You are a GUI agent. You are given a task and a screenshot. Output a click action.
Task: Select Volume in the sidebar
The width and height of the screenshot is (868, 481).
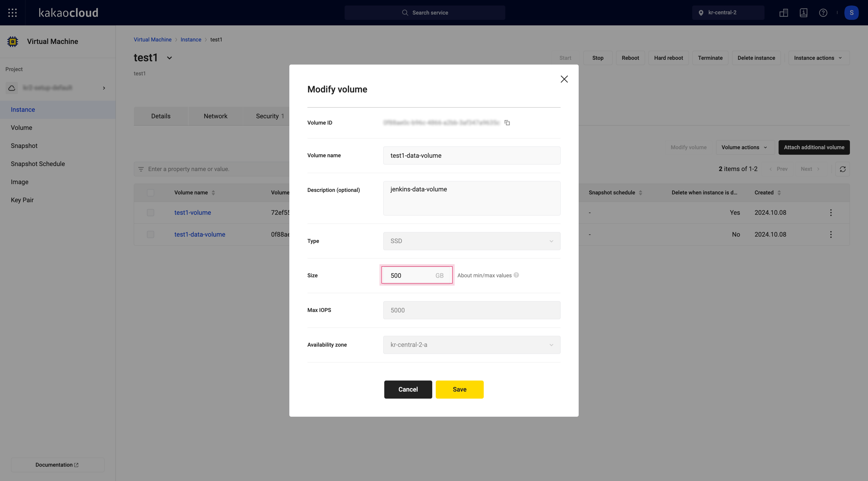pyautogui.click(x=58, y=128)
